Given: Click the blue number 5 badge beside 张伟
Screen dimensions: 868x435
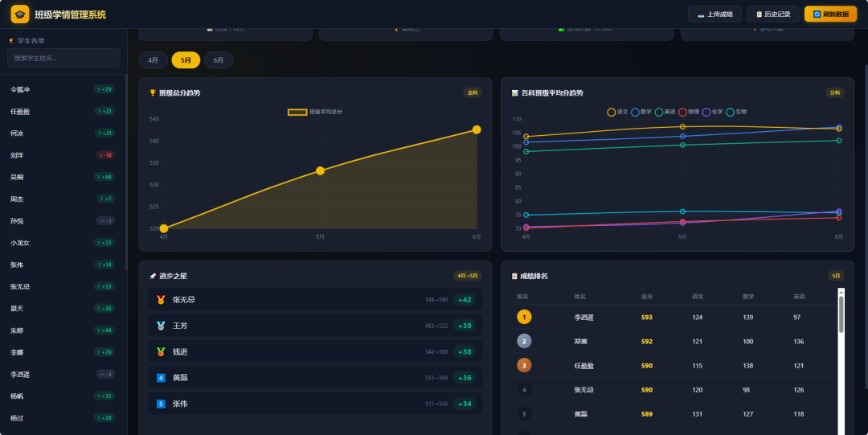Looking at the screenshot, I should click(161, 404).
